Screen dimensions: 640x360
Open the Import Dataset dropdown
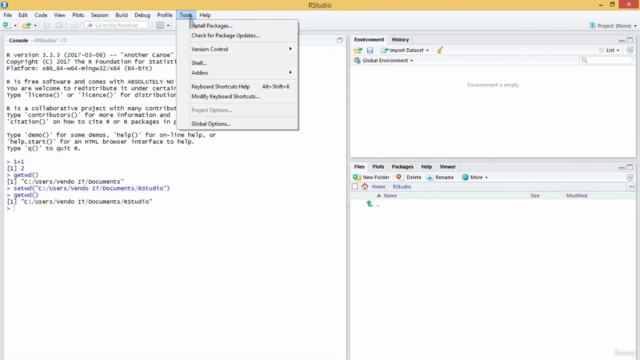[x=405, y=50]
